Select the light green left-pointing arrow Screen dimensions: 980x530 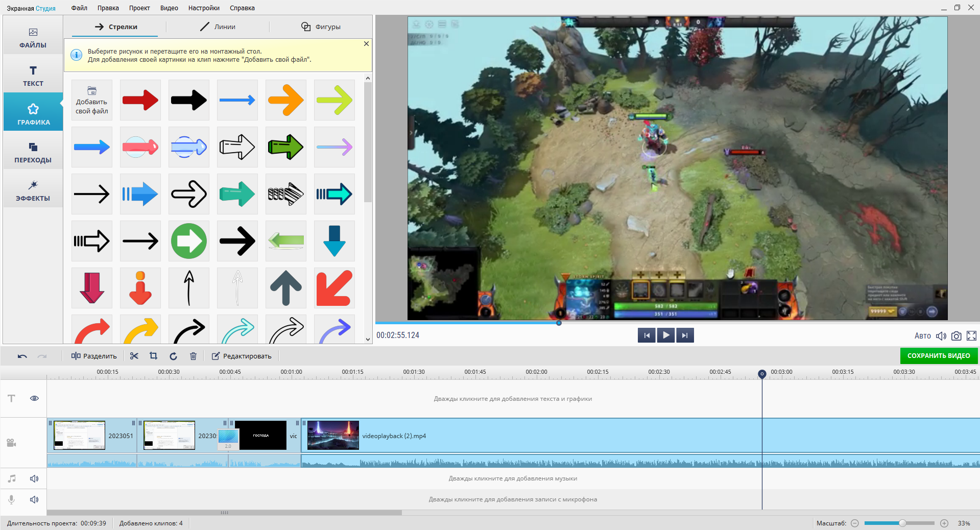[x=286, y=241]
